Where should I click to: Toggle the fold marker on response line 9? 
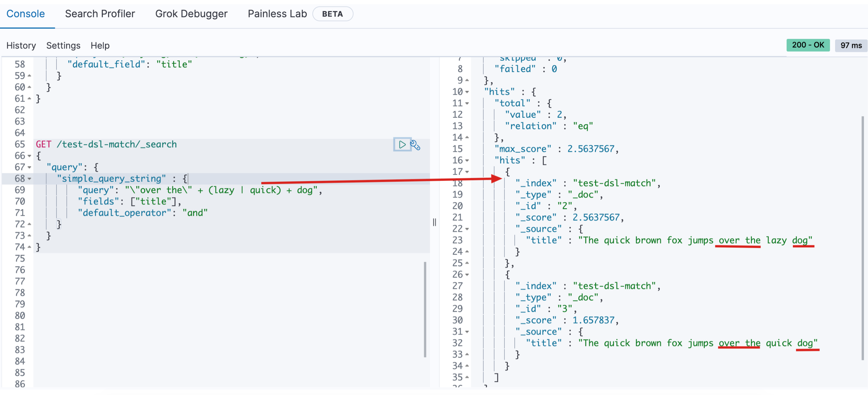(467, 80)
